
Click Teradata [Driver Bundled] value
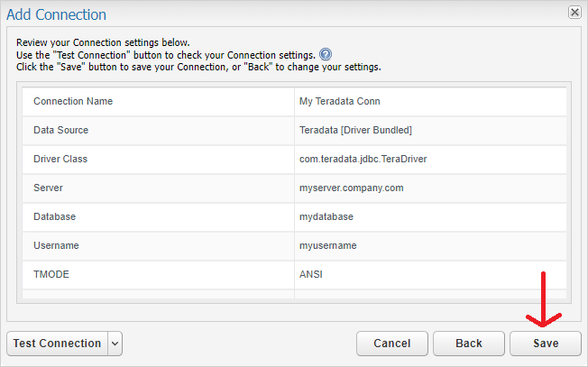click(355, 130)
